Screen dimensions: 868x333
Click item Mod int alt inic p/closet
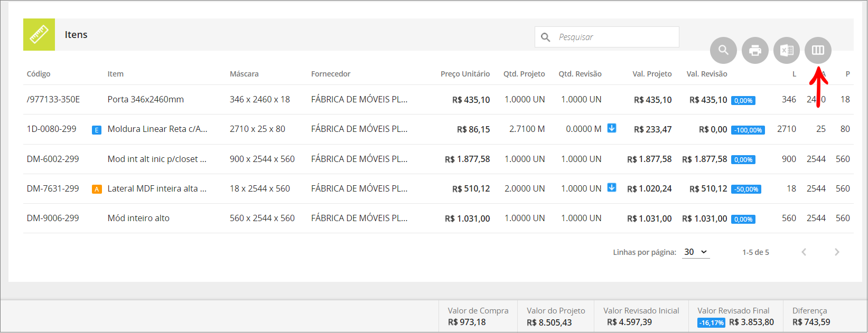click(157, 159)
